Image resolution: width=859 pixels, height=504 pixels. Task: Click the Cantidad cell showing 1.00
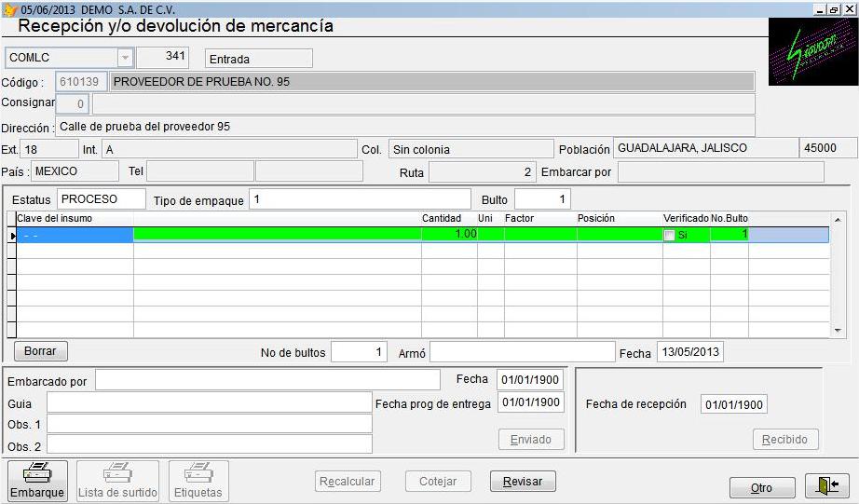point(449,235)
